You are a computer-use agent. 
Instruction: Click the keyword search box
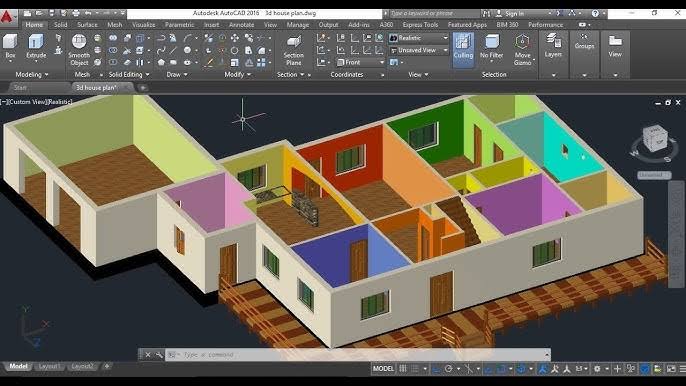click(x=435, y=14)
